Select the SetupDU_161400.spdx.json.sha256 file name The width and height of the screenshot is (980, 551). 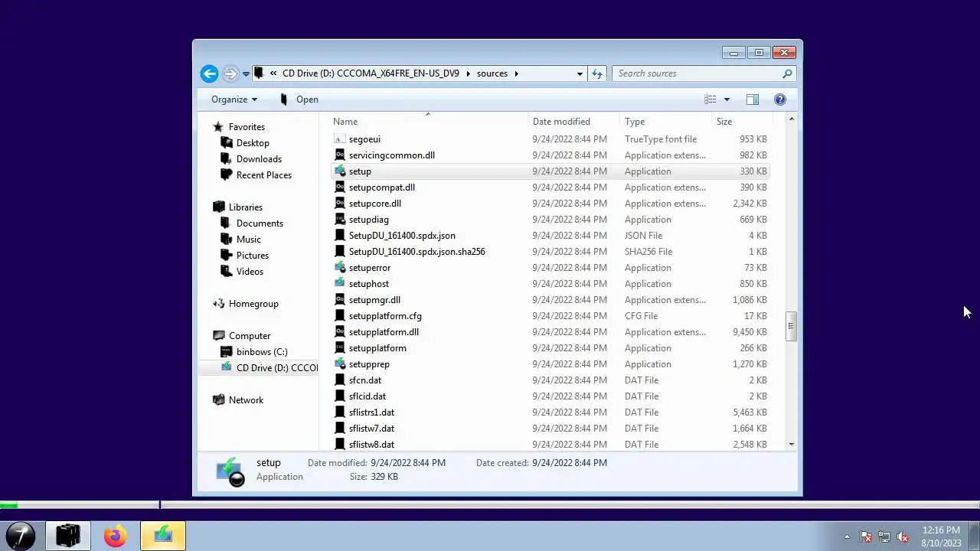pyautogui.click(x=416, y=252)
